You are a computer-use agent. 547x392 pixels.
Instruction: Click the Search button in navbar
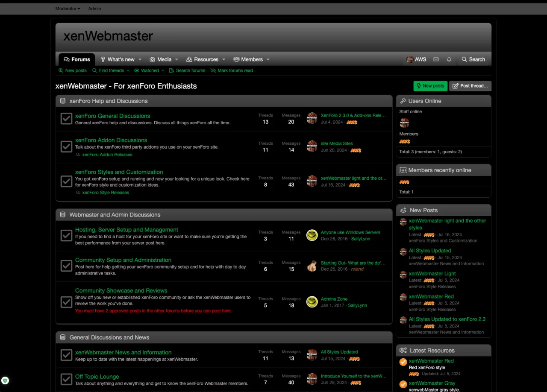pos(473,59)
